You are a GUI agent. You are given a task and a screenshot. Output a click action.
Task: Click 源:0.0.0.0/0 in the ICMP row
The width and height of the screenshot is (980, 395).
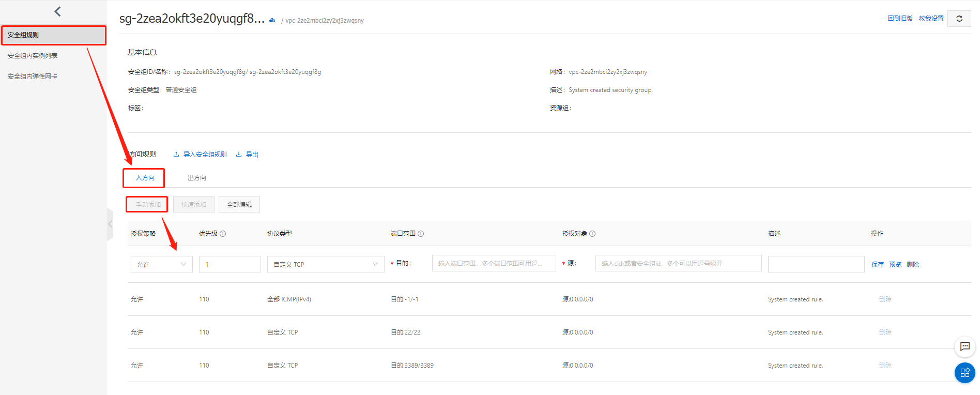[578, 299]
